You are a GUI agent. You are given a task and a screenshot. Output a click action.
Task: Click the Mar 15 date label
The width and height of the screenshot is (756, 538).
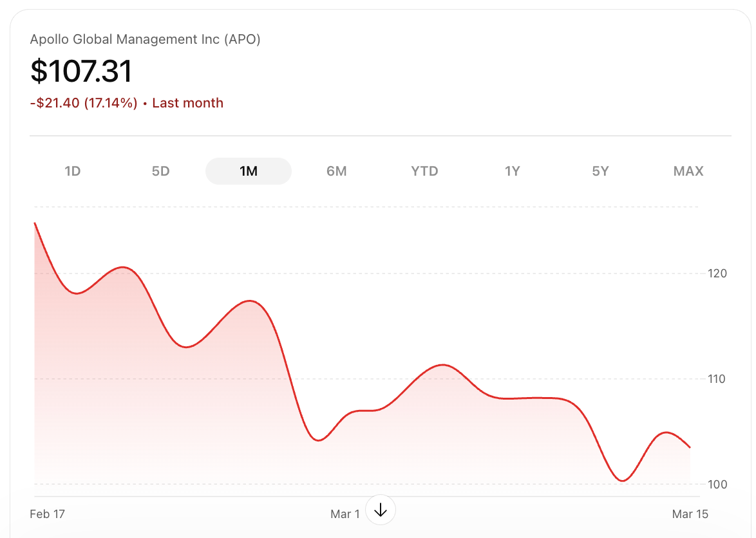coord(690,514)
